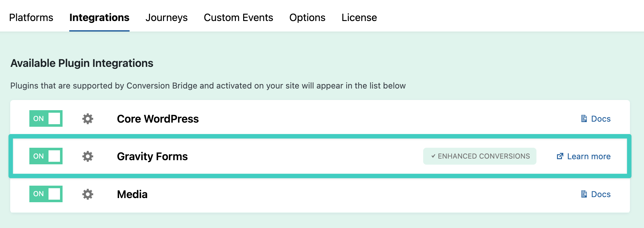Switch off the Media integration toggle
The image size is (644, 228).
coord(46,194)
